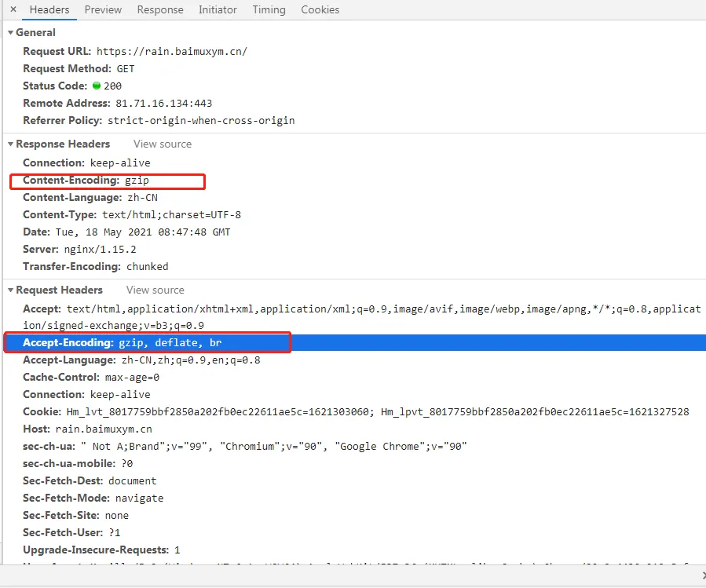Close the request details panel
The image size is (706, 588).
click(x=13, y=9)
